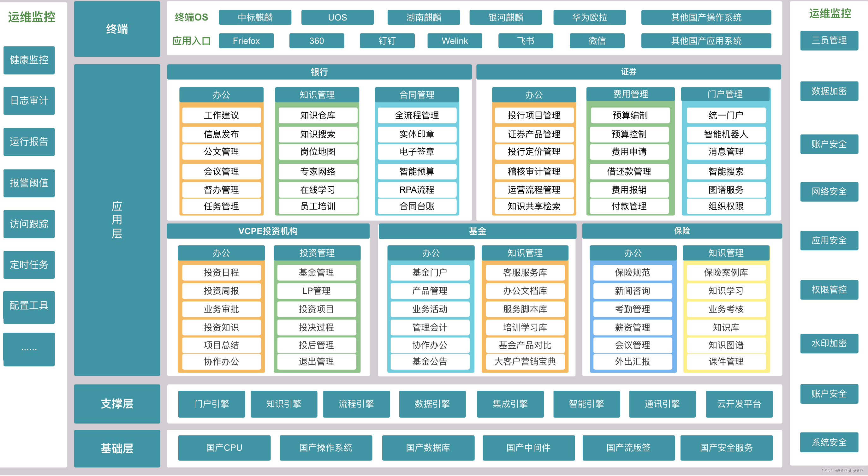Screen dimensions: 868x476
Task: Select the 借还款管理 item
Action: point(629,172)
